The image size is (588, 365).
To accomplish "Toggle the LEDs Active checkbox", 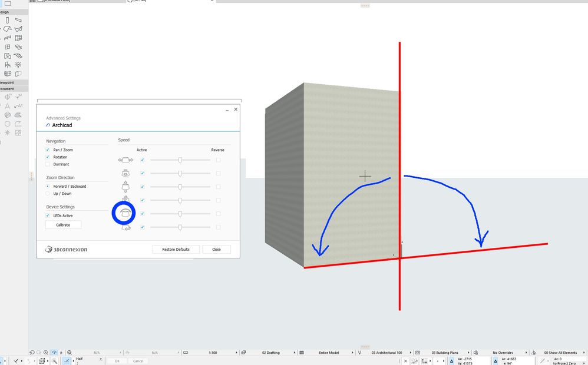I will 48,215.
